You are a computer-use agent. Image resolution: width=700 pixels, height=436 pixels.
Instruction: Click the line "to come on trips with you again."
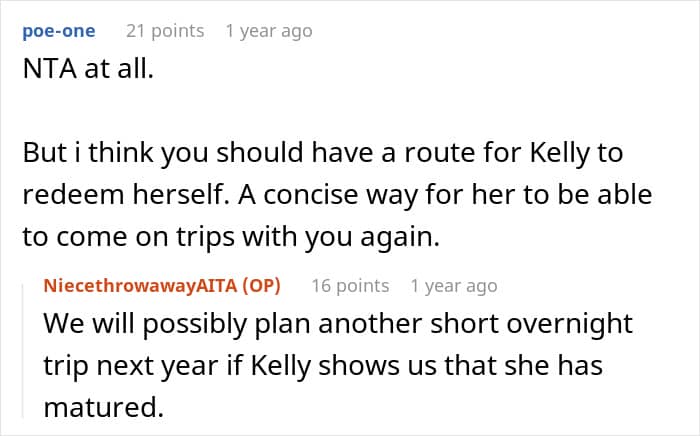(231, 237)
